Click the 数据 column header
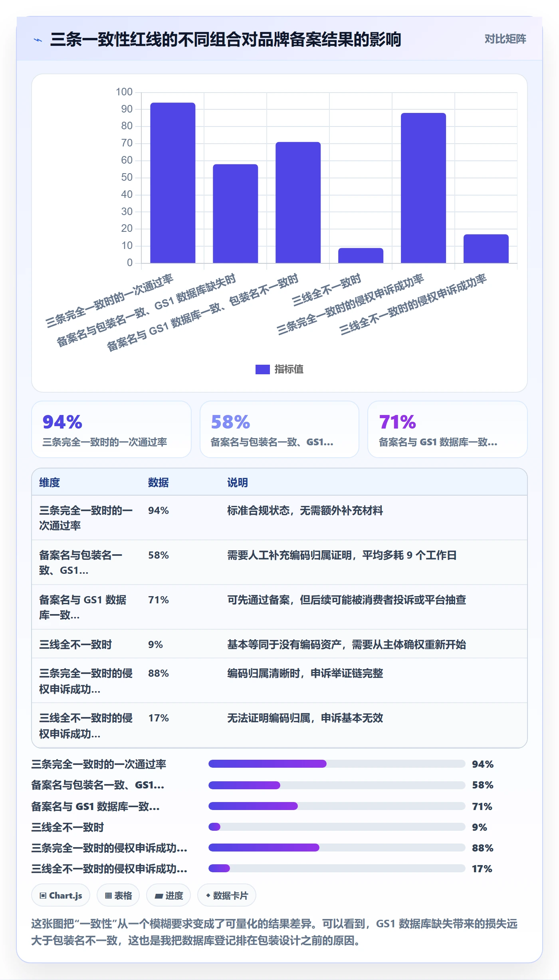Screen dimensions: 559x980 (x=159, y=482)
